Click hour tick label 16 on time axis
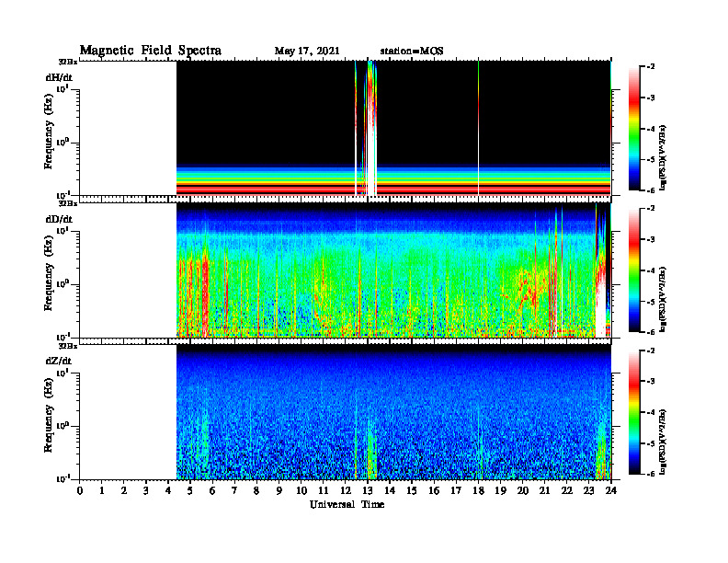Screen dimensions: 728x563 click(434, 491)
